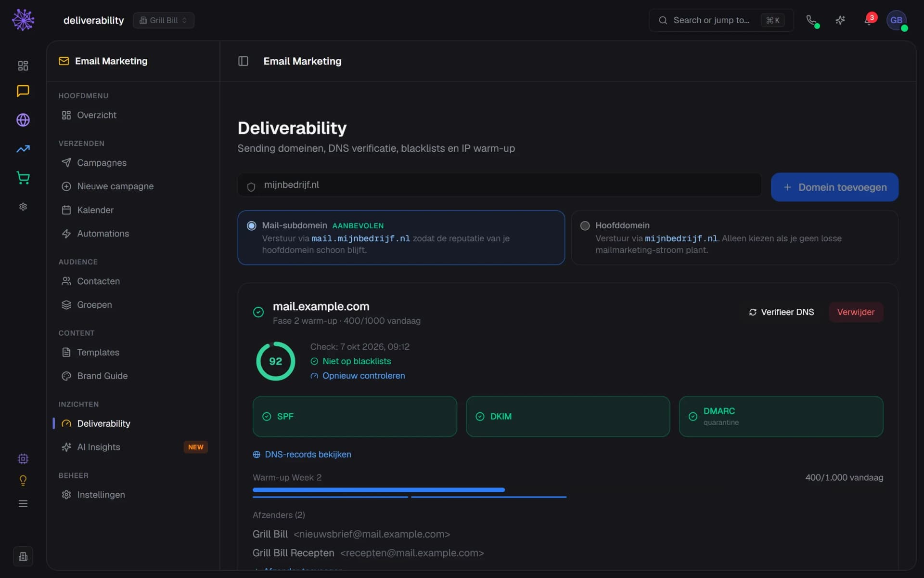Open Campagnes in the sidebar
The image size is (924, 578).
[133, 163]
